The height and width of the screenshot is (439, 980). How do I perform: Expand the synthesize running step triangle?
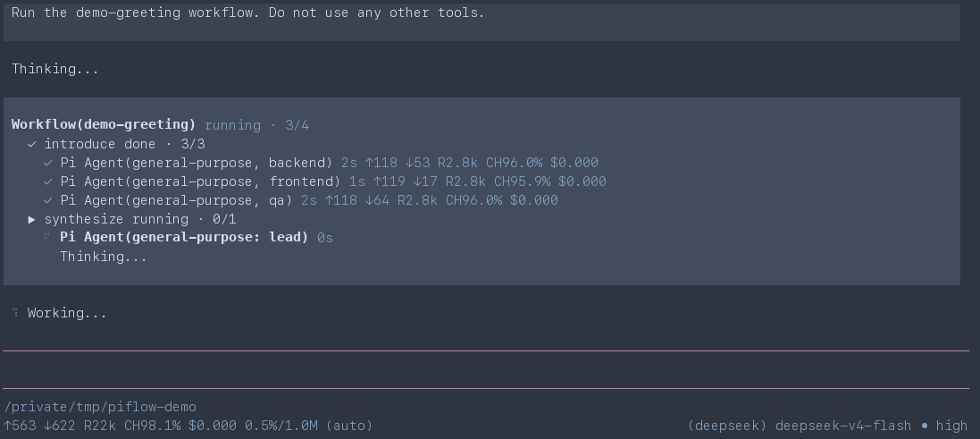click(x=32, y=220)
